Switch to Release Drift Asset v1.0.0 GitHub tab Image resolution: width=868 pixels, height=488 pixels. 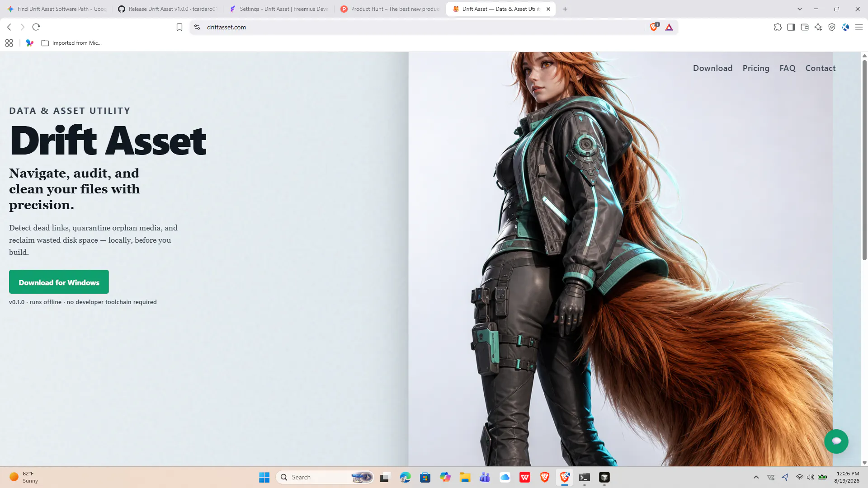click(x=167, y=9)
